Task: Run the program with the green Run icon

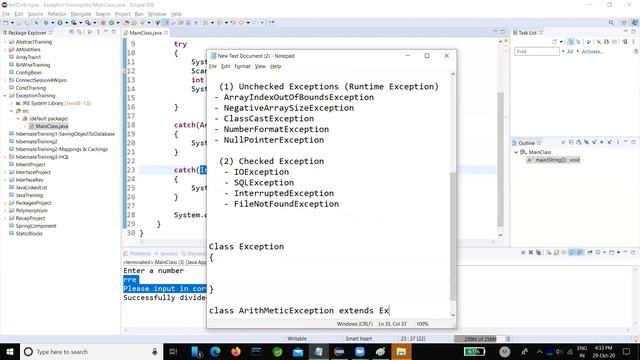Action: tap(60, 23)
